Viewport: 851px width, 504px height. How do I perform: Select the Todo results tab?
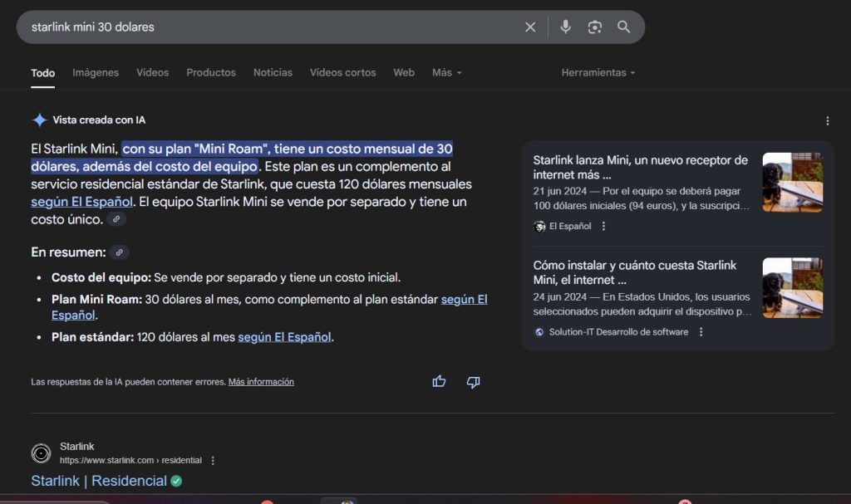(x=43, y=73)
